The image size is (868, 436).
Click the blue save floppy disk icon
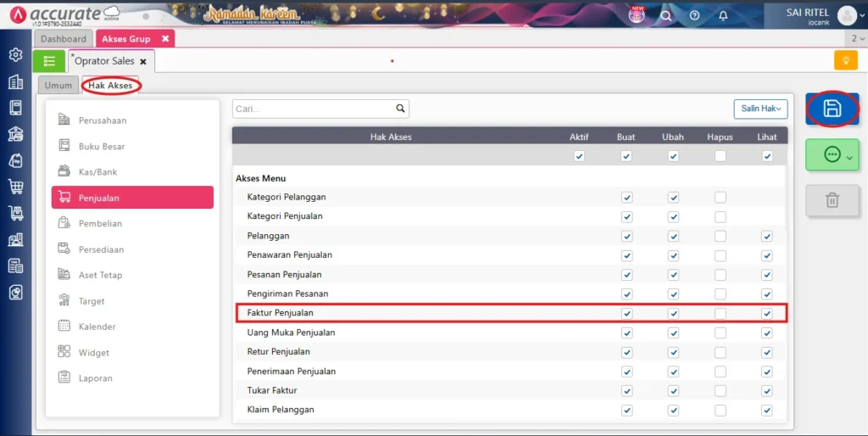(832, 109)
